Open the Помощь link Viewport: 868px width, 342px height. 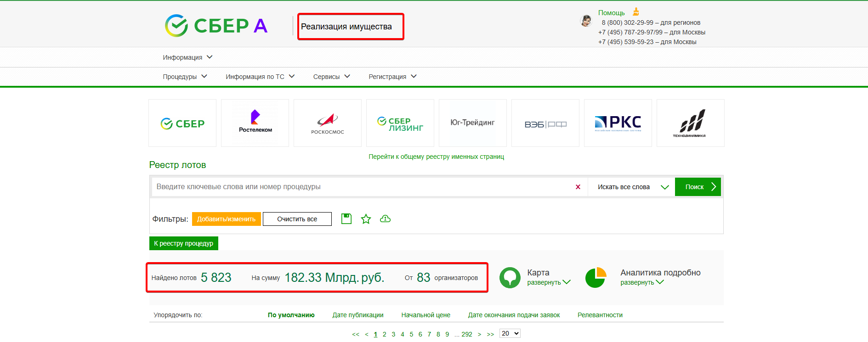coord(611,13)
